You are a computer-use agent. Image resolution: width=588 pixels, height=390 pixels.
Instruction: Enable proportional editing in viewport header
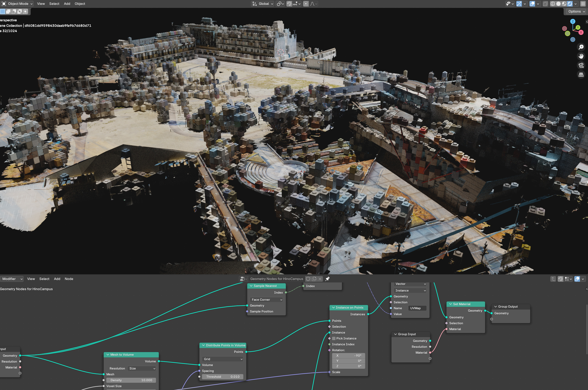tap(306, 4)
